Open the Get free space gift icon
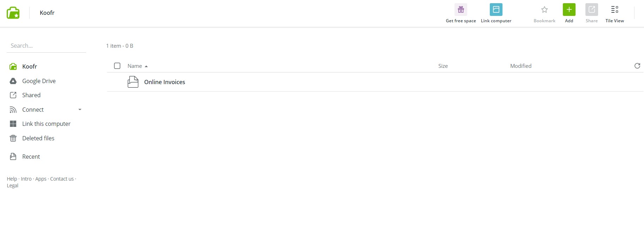This screenshot has width=644, height=252. pos(461,10)
